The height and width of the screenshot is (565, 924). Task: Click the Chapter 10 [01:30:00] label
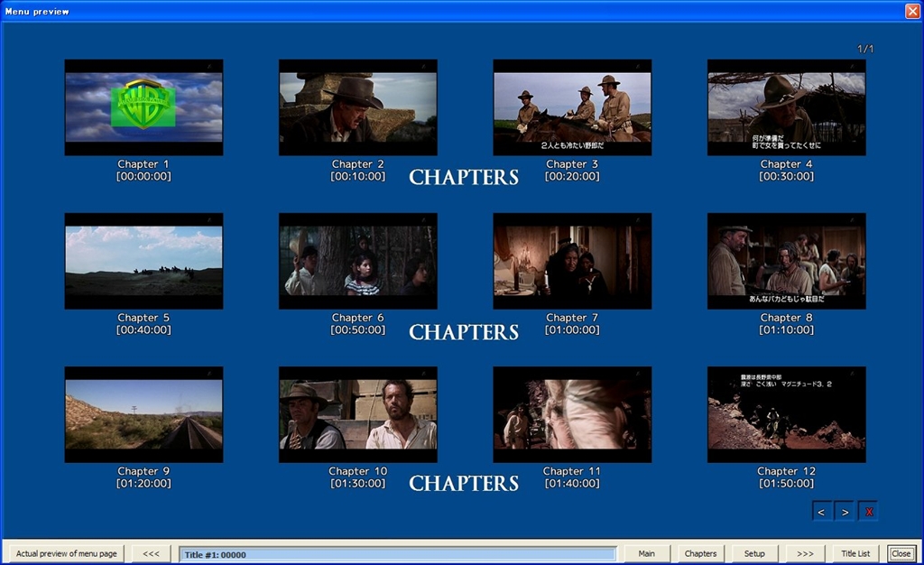357,477
